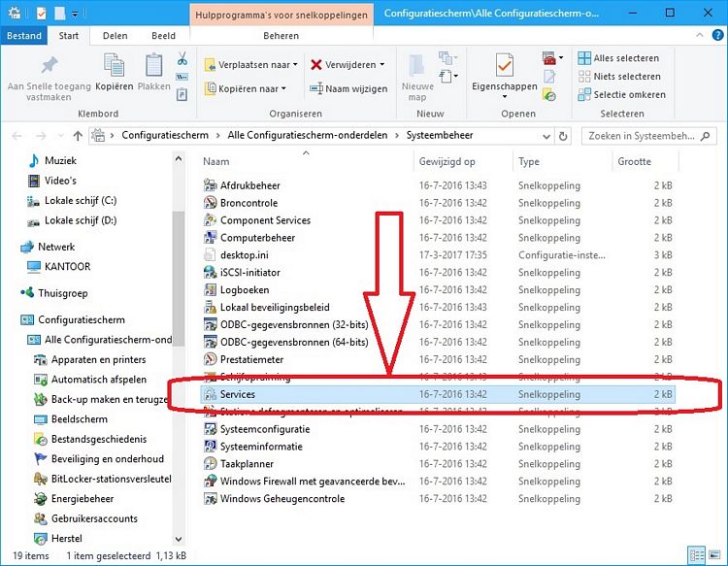
Task: Open Afdrukbeheer shortcut icon
Action: coord(210,185)
